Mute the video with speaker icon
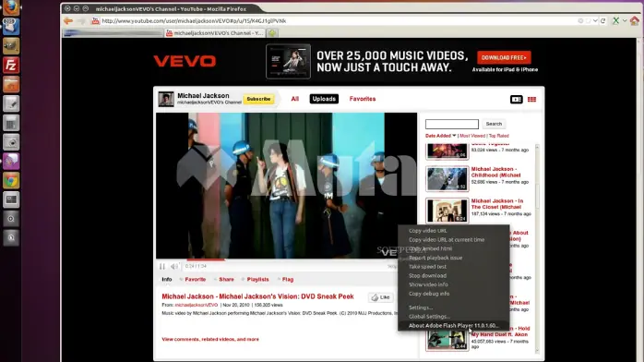644x362 pixels. pos(174,266)
